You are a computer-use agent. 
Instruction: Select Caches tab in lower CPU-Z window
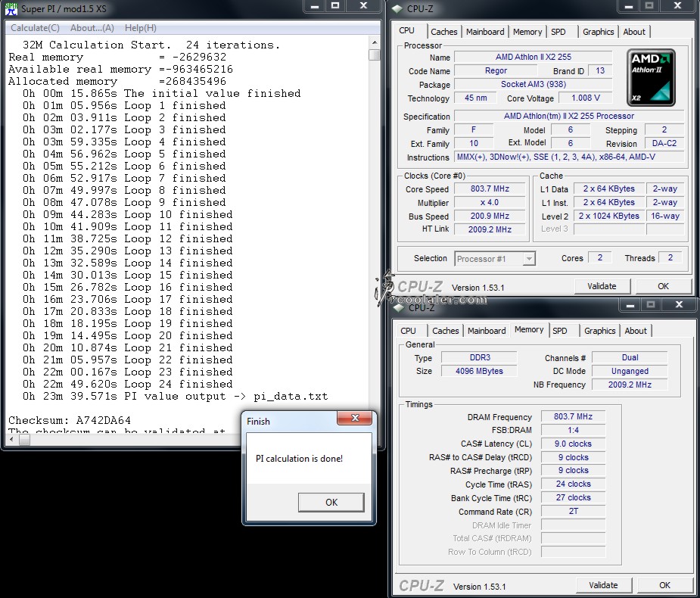(446, 331)
